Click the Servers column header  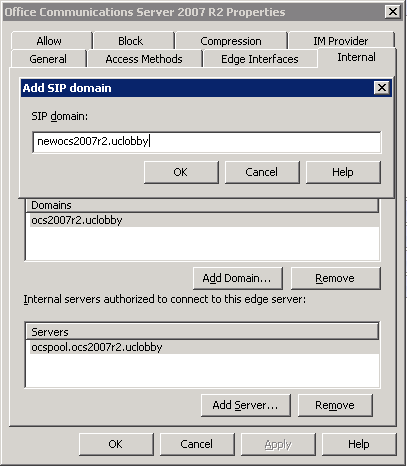(x=202, y=332)
